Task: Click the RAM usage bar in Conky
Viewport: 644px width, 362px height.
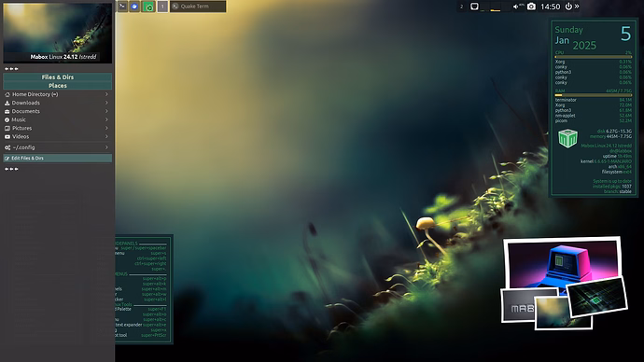Action: tap(593, 95)
